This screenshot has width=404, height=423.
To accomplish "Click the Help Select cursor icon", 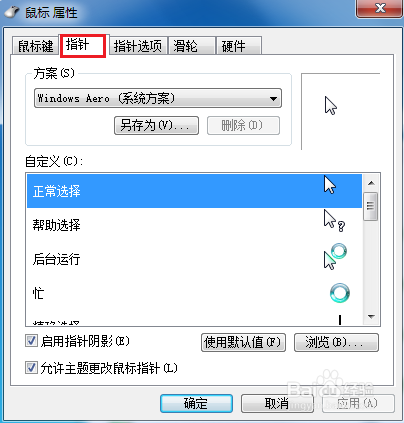I will pyautogui.click(x=334, y=221).
